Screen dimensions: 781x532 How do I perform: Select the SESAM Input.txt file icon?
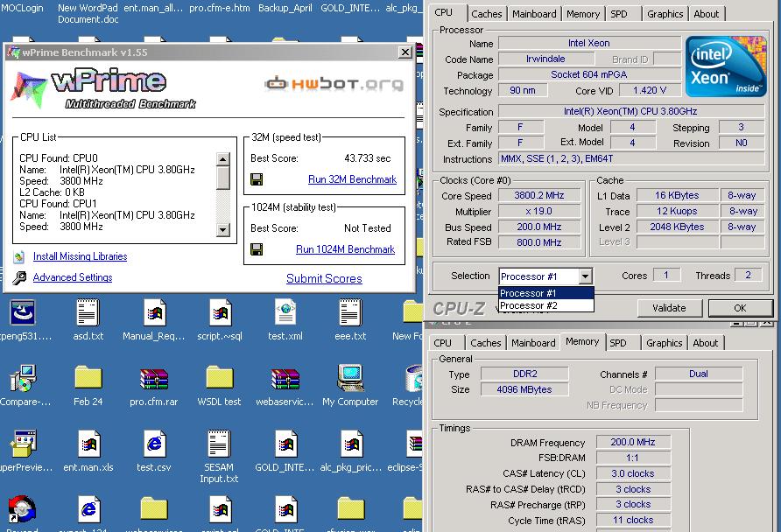(x=219, y=444)
